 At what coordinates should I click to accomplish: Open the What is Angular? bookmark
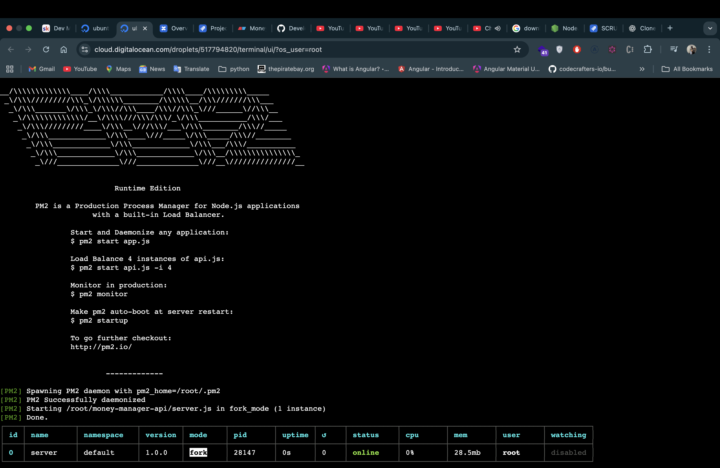tap(356, 69)
